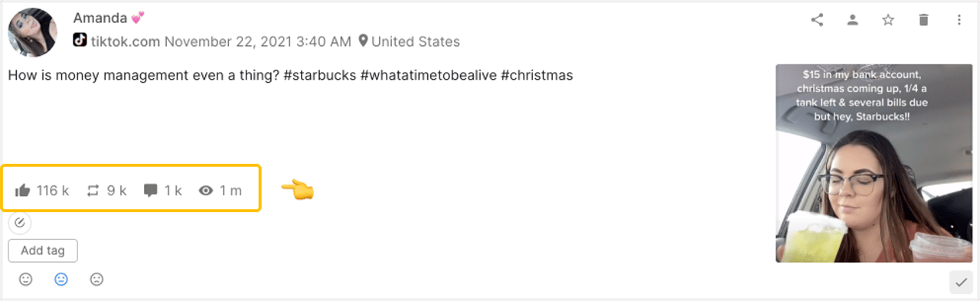Click the eye views icon
980x301 pixels.
point(206,191)
